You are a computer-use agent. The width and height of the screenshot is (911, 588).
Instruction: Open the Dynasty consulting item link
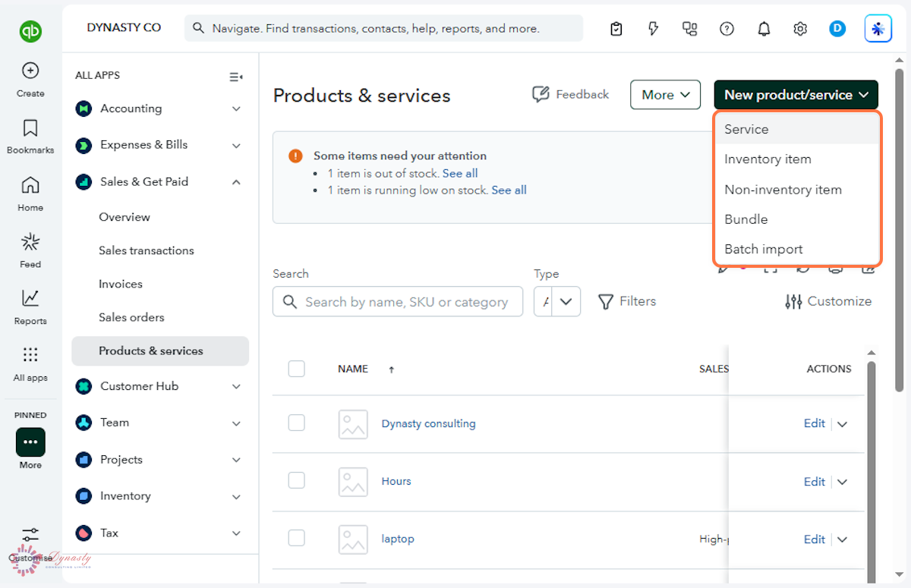coord(428,423)
